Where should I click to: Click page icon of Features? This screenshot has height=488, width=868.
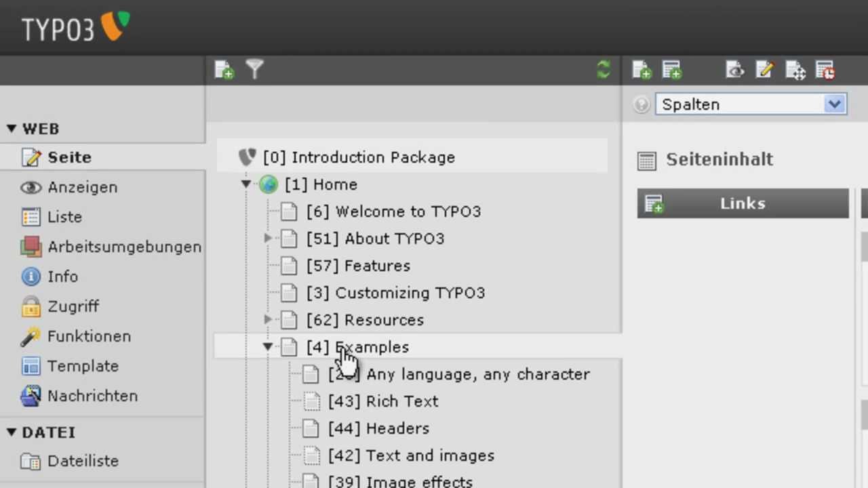point(290,266)
